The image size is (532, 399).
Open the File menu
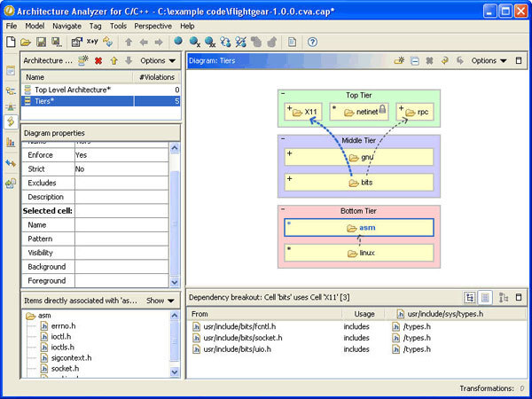12,26
